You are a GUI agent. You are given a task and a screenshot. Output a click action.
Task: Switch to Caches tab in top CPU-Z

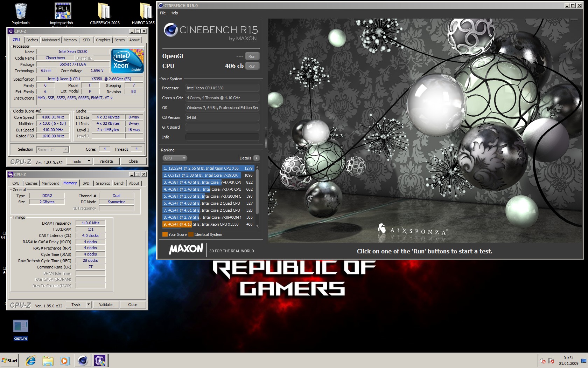[32, 40]
